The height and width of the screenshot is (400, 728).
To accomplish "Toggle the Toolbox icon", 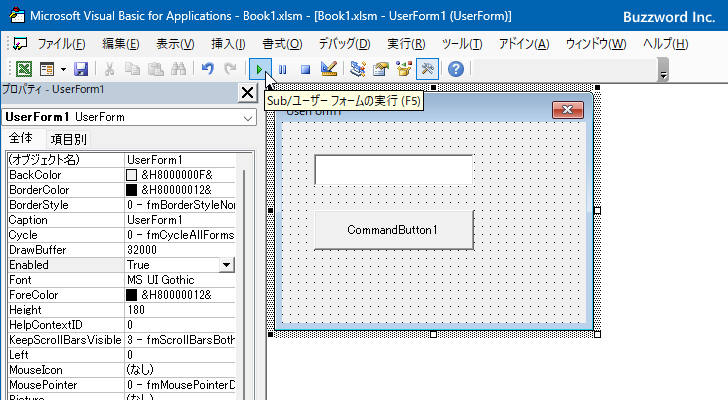I will 427,69.
